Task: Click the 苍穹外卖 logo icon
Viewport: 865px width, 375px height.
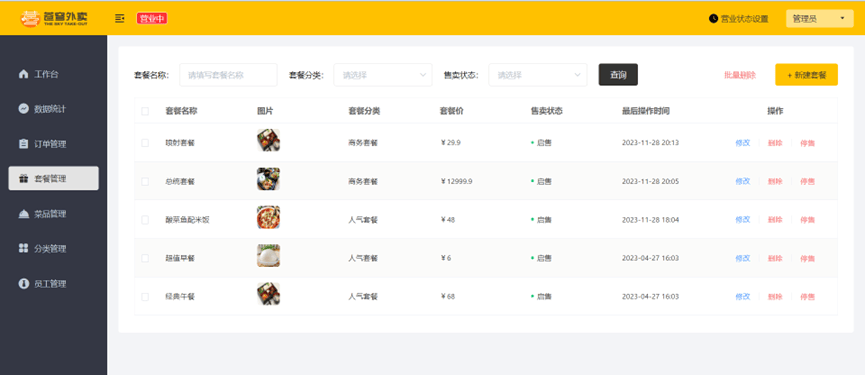Action: pos(29,18)
